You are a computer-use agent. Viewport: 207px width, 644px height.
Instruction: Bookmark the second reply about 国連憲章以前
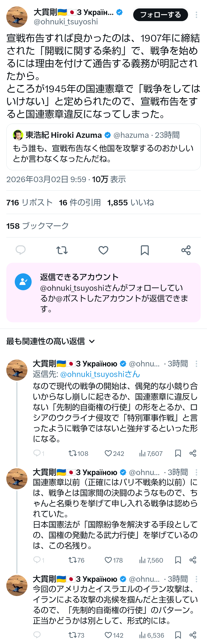[178, 560]
